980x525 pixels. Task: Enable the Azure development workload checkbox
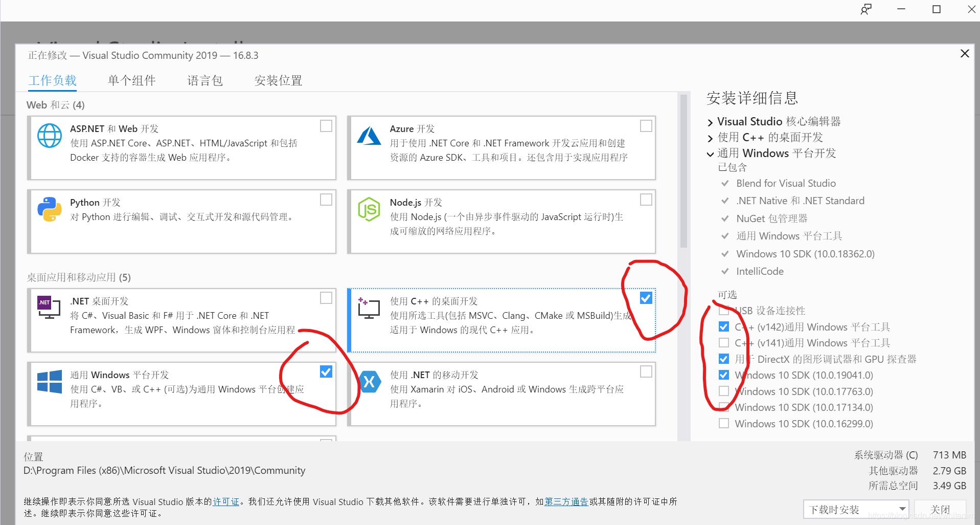(x=646, y=126)
